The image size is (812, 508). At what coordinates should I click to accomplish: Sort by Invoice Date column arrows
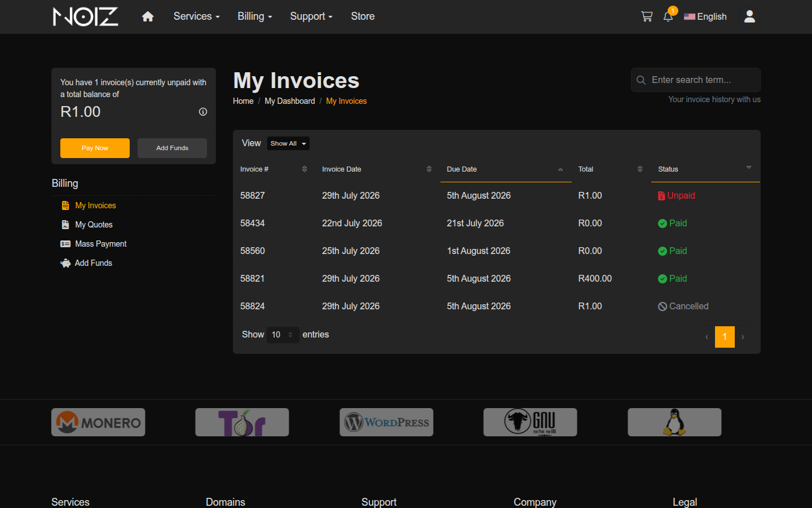tap(429, 169)
